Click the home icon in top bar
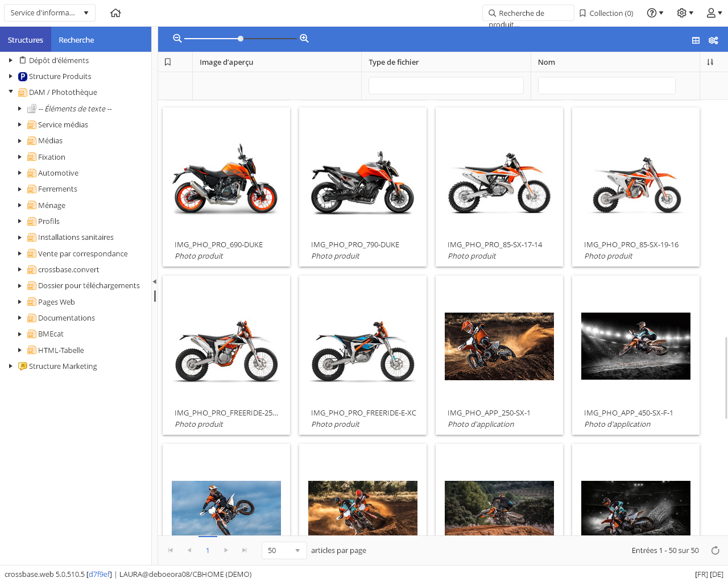 pyautogui.click(x=115, y=13)
